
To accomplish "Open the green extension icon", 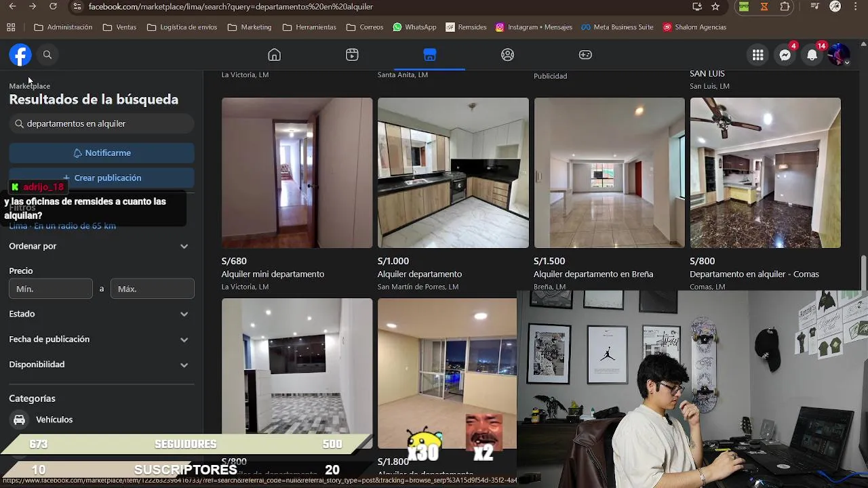I will tap(744, 6).
